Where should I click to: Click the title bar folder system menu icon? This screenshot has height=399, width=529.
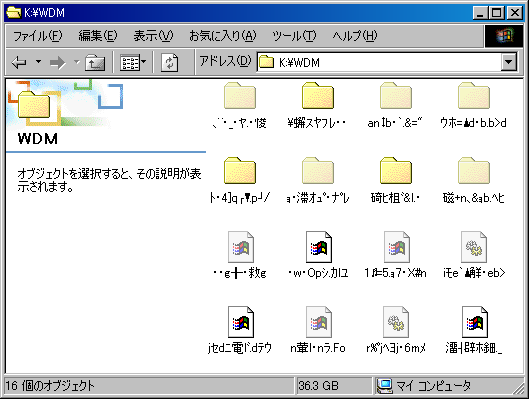(x=14, y=13)
